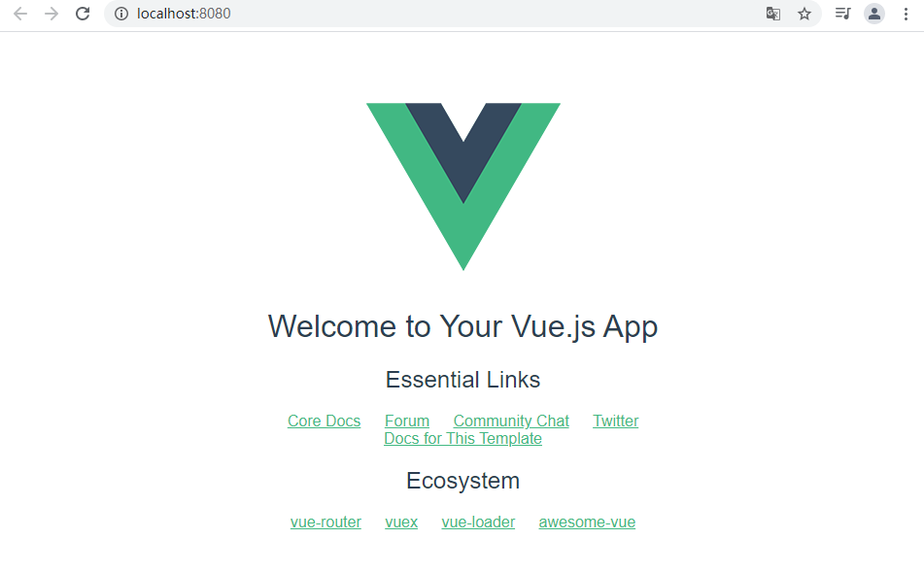Open the translate page icon

(773, 14)
